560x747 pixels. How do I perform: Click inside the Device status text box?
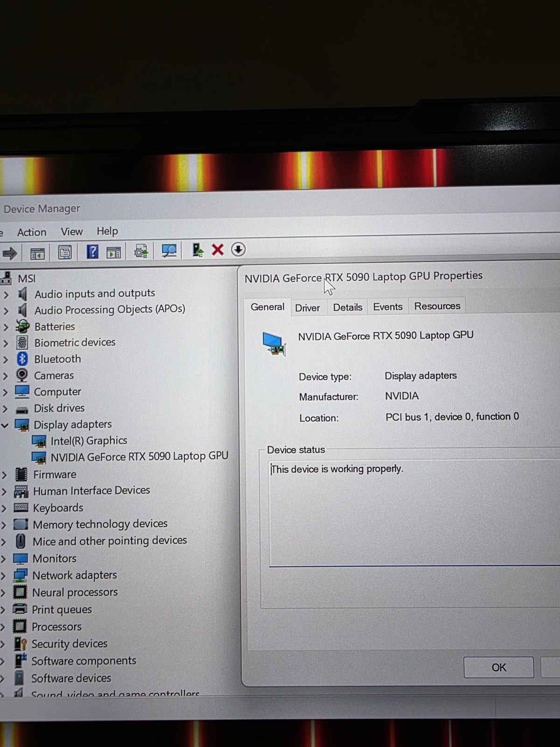pyautogui.click(x=414, y=513)
